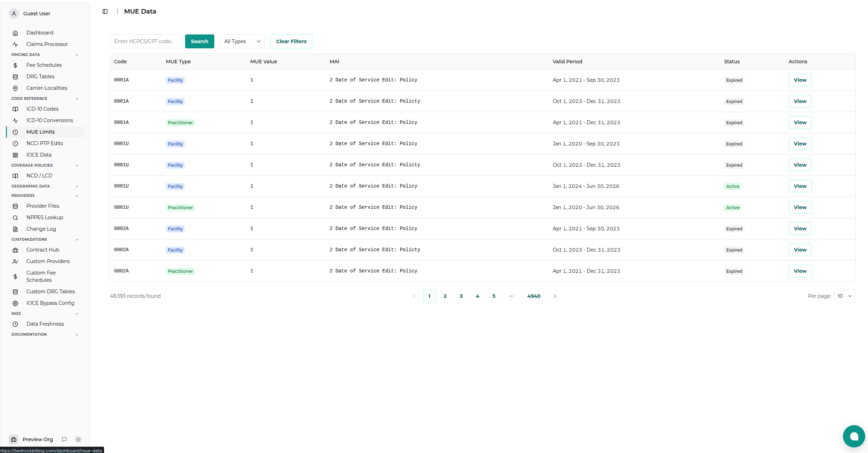View the 0002A Practitioner row details
Viewport: 868px width, 453px height.
click(x=800, y=271)
